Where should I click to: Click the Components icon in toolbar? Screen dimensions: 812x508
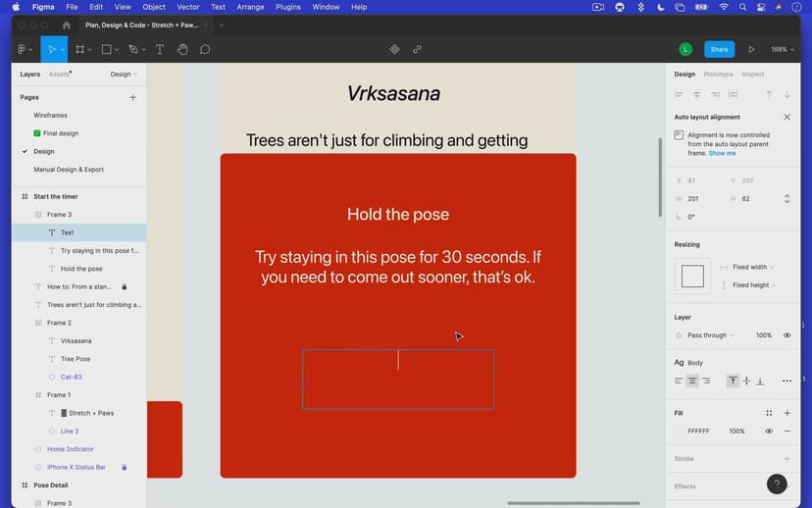pos(394,49)
